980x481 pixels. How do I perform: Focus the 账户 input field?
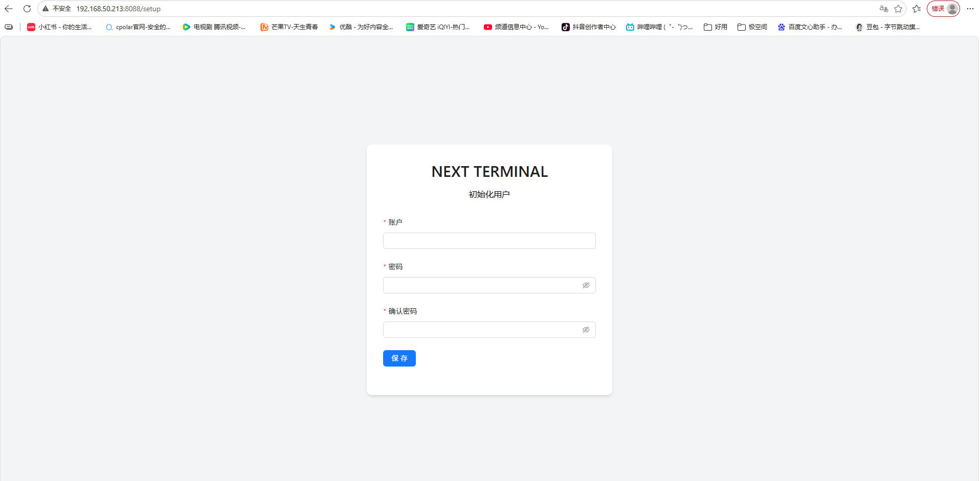[x=489, y=241]
